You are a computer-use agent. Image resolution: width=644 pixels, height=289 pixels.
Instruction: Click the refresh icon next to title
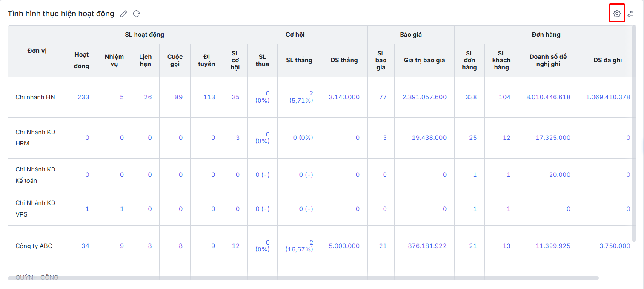tap(137, 14)
